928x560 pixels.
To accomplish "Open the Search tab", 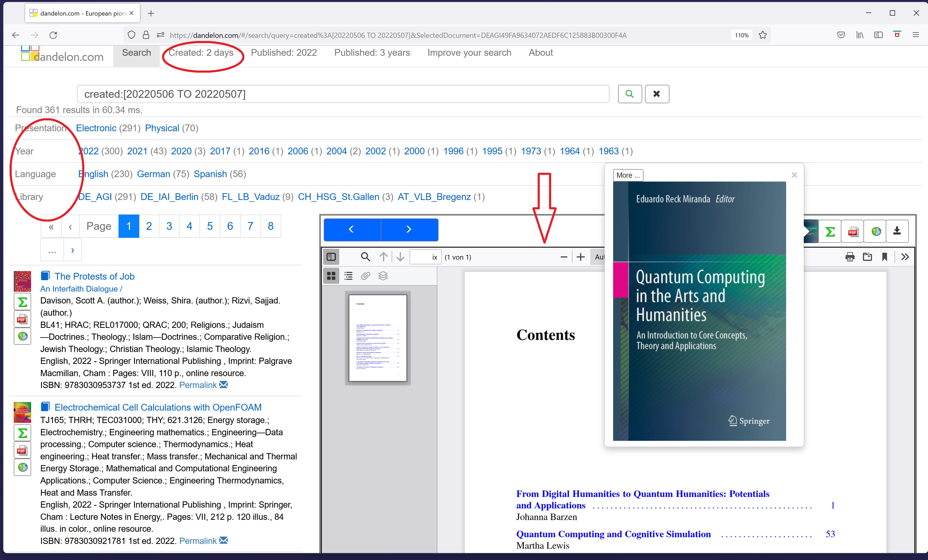I will point(136,53).
